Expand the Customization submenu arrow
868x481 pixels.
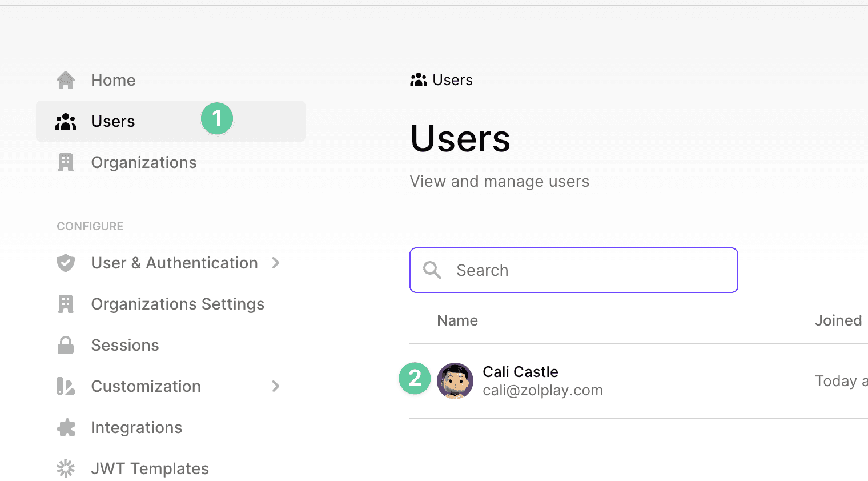click(276, 387)
